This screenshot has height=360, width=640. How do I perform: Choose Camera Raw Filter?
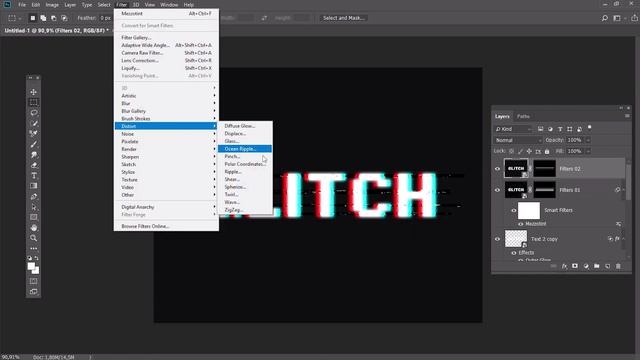[167, 53]
